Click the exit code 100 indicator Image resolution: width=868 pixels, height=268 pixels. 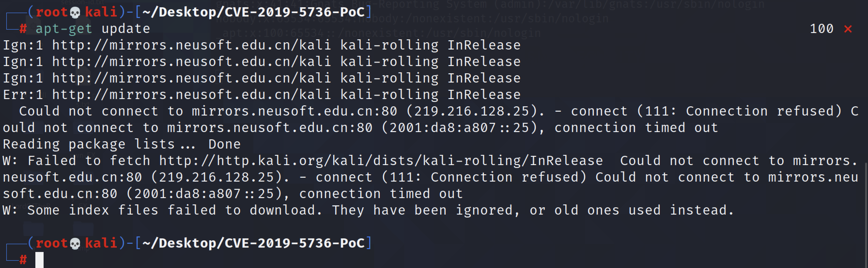(821, 29)
